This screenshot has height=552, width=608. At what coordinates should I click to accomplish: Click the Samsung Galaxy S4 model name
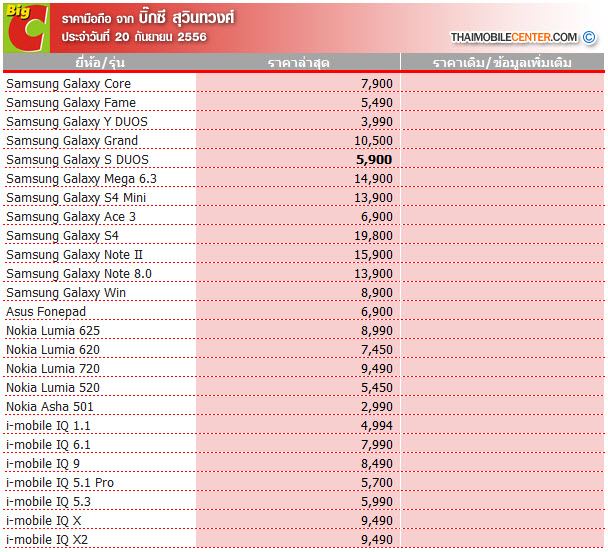click(62, 236)
